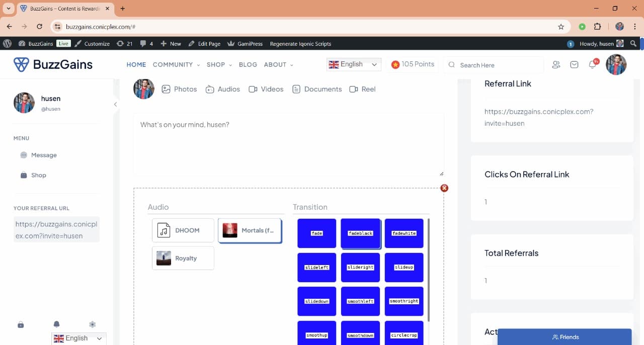Collapse the left sidebar arrow
Image resolution: width=644 pixels, height=345 pixels.
coord(115,104)
